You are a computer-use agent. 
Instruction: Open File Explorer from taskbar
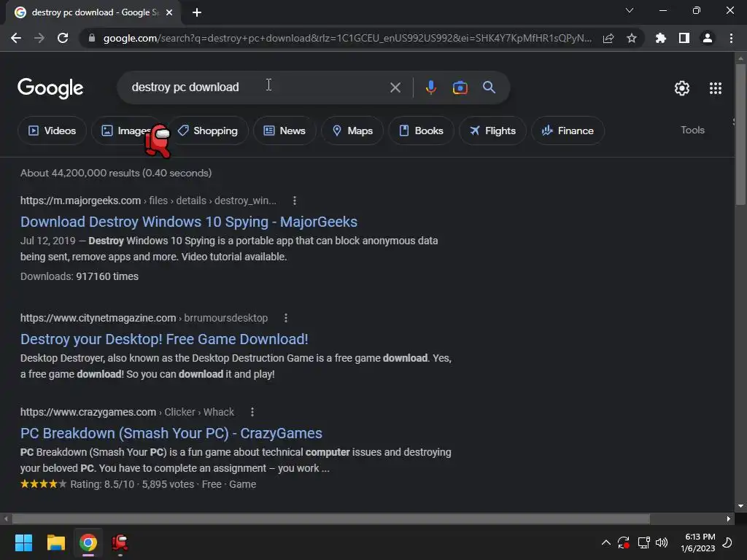click(x=55, y=542)
